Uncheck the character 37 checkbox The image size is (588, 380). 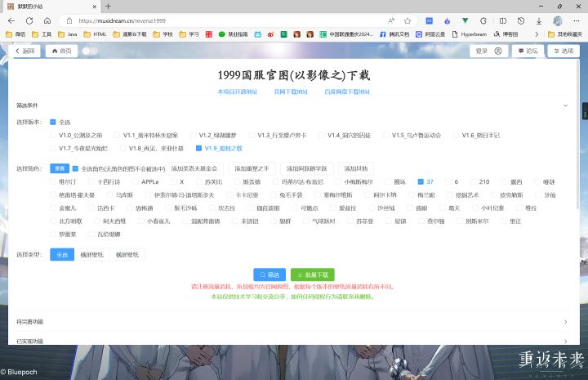[421, 181]
